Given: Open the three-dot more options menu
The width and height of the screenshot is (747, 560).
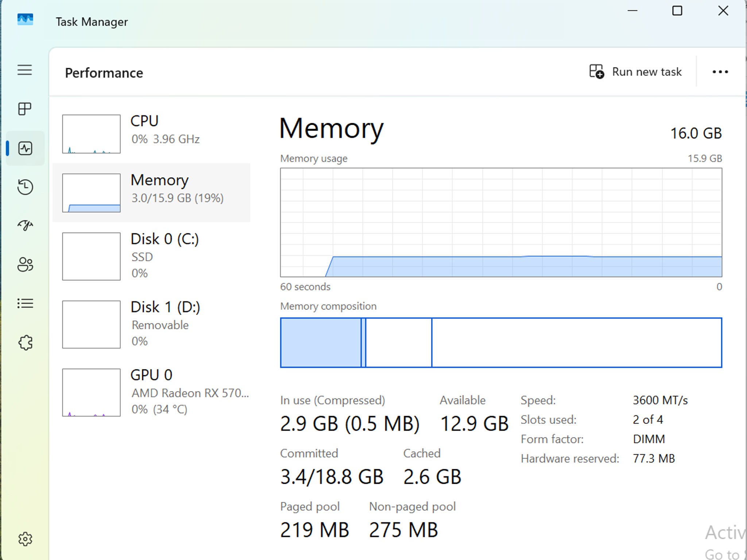Looking at the screenshot, I should (x=720, y=72).
